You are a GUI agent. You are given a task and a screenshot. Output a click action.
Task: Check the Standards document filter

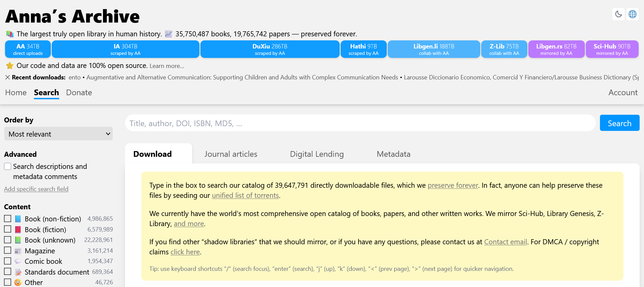point(8,272)
